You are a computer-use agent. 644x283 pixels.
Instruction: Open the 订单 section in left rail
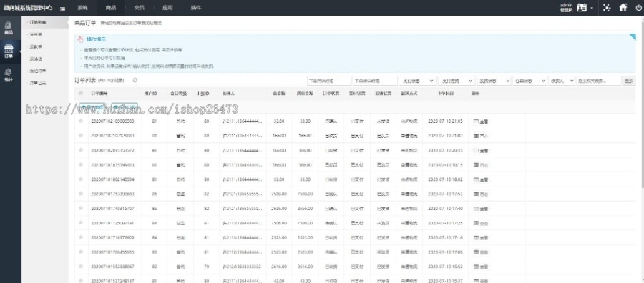click(x=9, y=51)
